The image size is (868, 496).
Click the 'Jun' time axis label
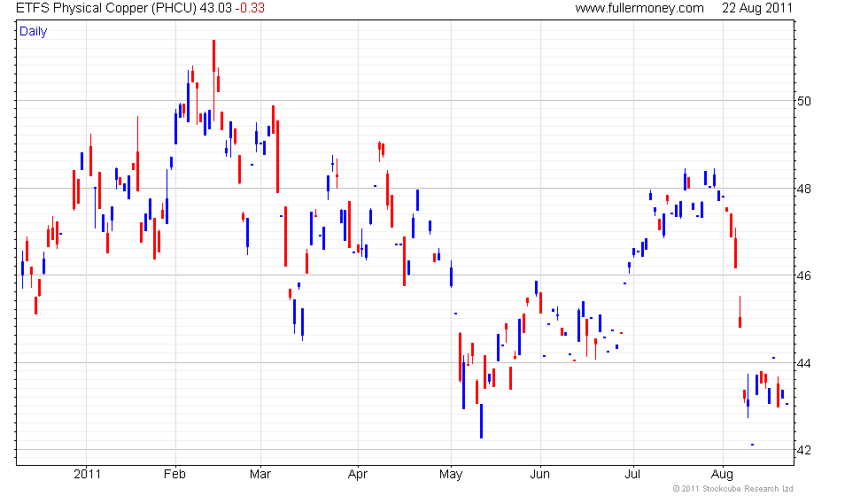click(x=539, y=474)
